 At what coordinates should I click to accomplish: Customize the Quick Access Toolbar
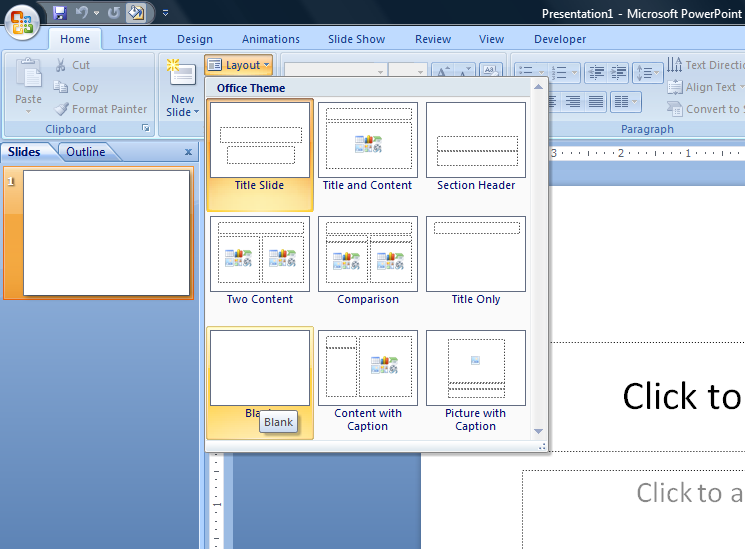point(165,13)
